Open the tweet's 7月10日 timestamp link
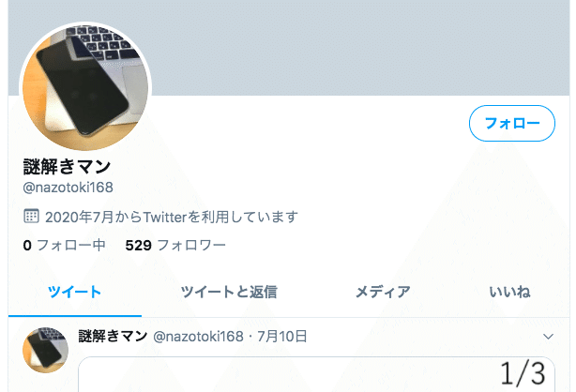576x392 pixels. click(x=281, y=336)
